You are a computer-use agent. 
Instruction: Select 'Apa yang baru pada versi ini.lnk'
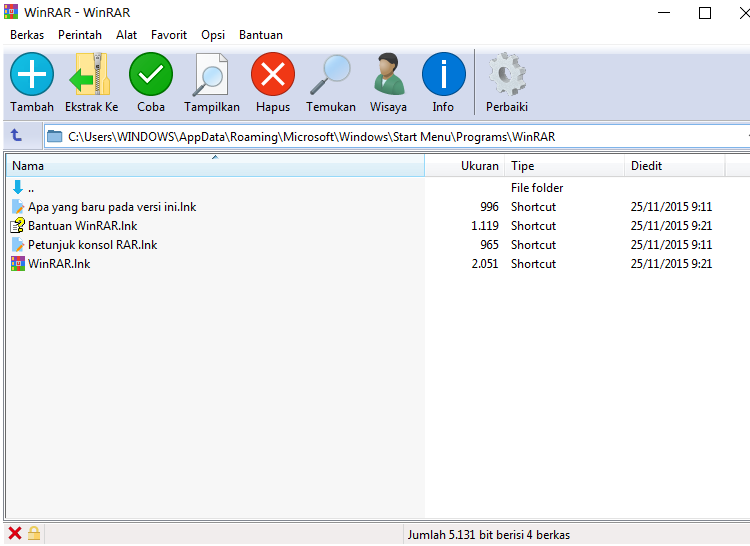pyautogui.click(x=112, y=207)
